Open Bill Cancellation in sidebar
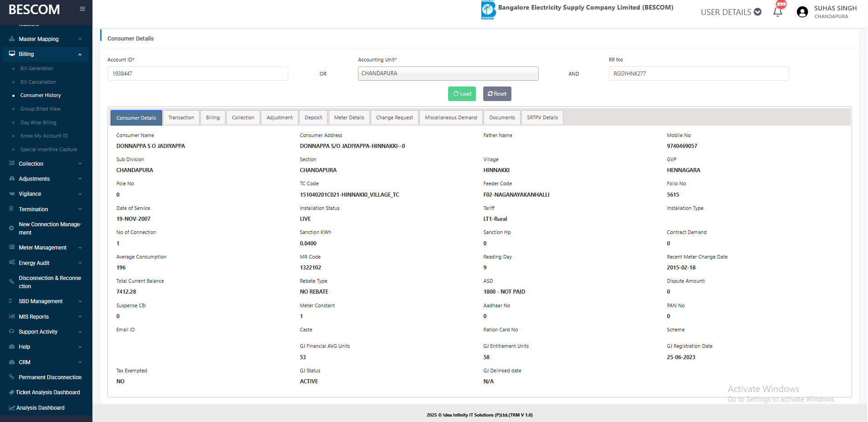Viewport: 868px width, 422px height. pyautogui.click(x=38, y=82)
